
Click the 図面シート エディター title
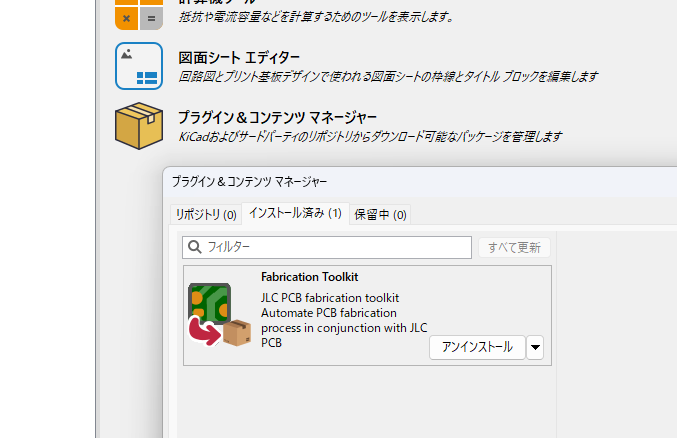click(239, 57)
